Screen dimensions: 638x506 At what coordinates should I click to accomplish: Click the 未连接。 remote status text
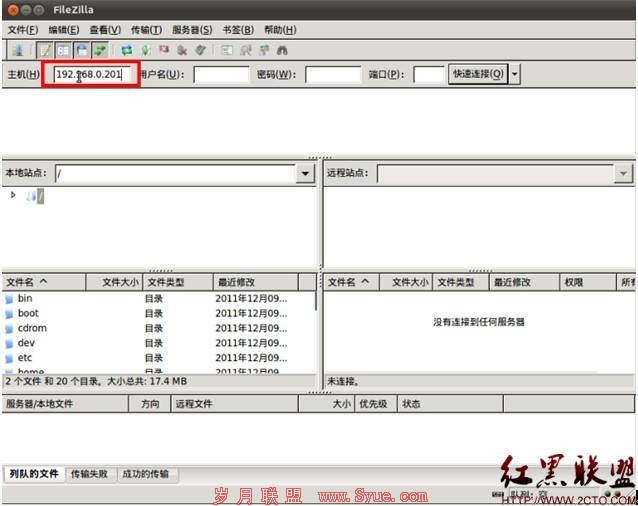[343, 382]
